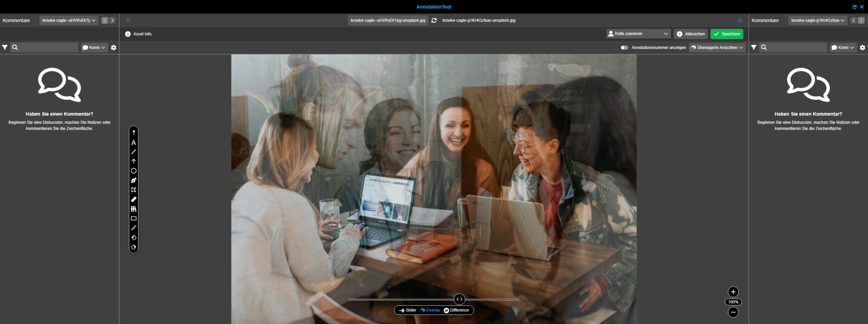This screenshot has width=868, height=324.
Task: Click the overlay opacity slider handle
Action: 459,299
